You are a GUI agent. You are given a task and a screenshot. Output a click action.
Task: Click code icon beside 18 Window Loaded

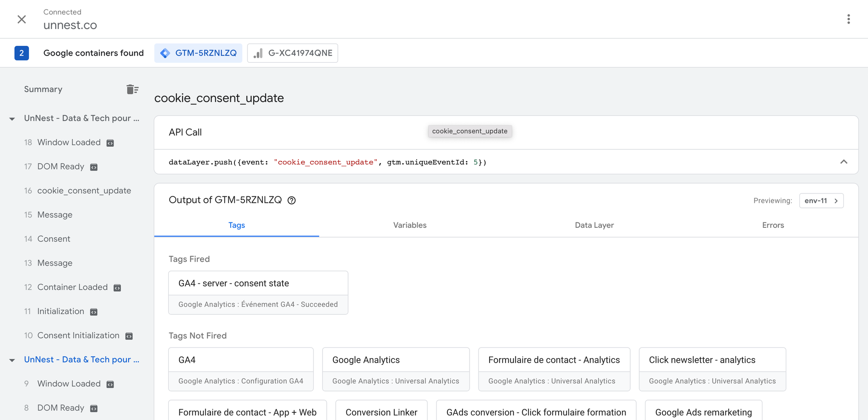point(110,143)
